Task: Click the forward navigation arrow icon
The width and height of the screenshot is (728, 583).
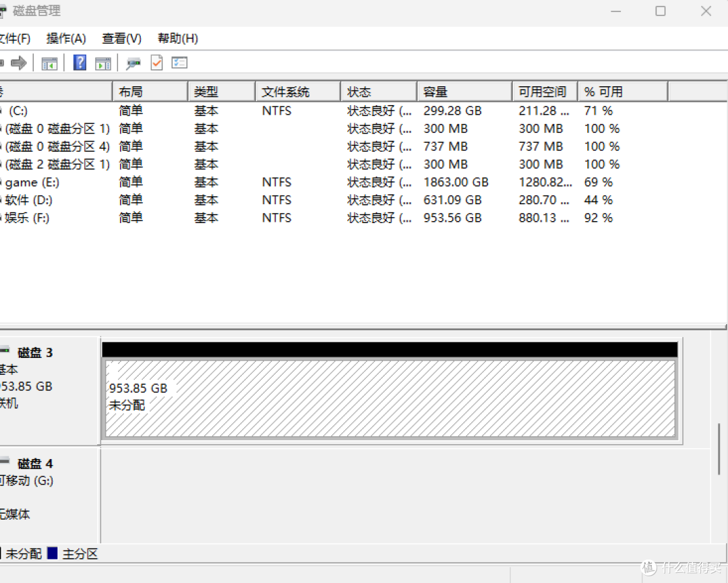Action: coord(18,62)
